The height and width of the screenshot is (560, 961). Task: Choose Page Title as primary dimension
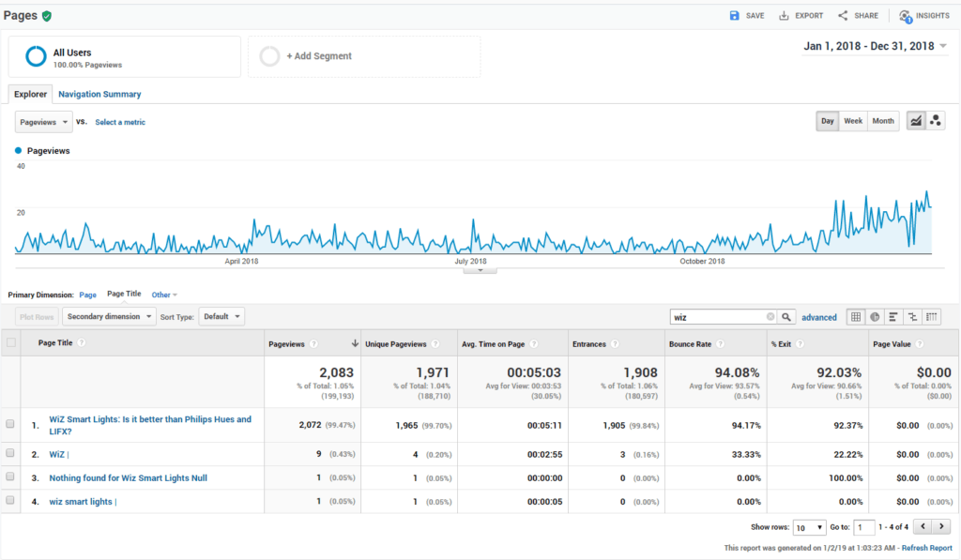coord(124,295)
